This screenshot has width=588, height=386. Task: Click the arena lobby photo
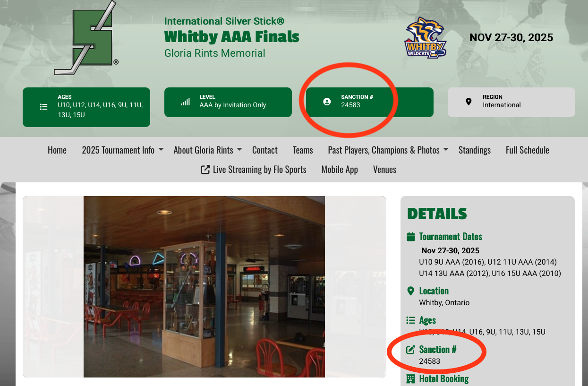point(204,287)
